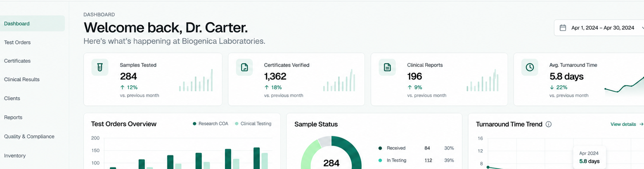The image size is (644, 169).
Task: Click the Test Orders Overview heading
Action: coord(123,124)
